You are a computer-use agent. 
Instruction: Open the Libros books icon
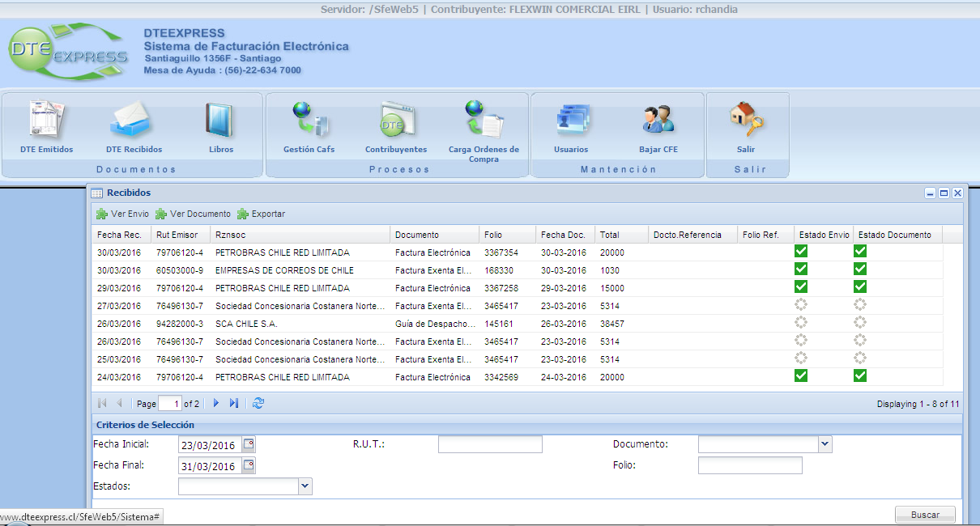[x=220, y=121]
